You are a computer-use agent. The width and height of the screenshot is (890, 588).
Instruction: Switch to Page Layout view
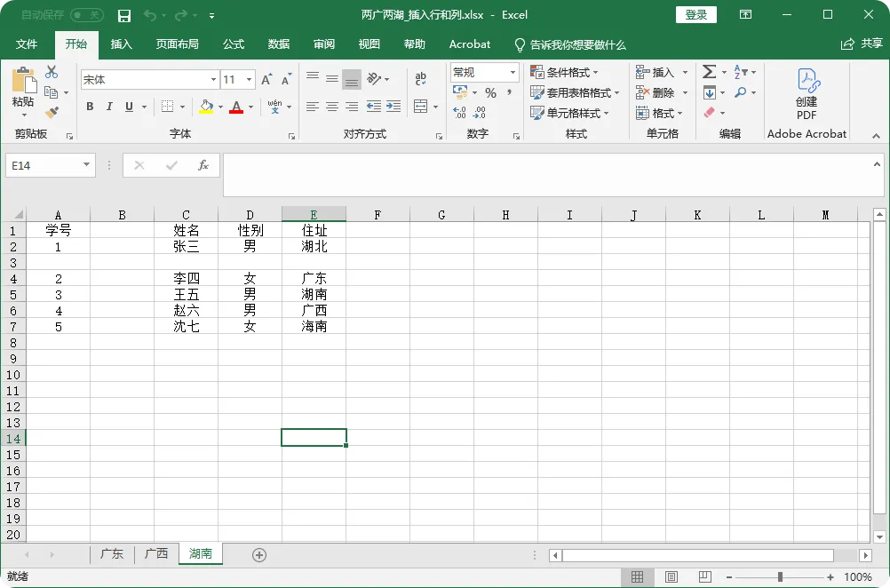[x=671, y=576]
